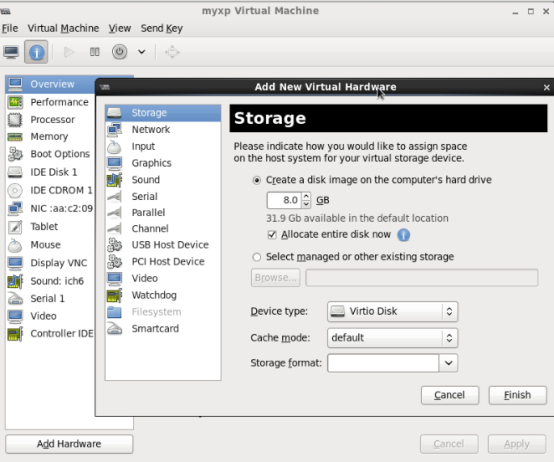This screenshot has width=554, height=462.
Task: Shut down VM with the power icon
Action: click(119, 52)
